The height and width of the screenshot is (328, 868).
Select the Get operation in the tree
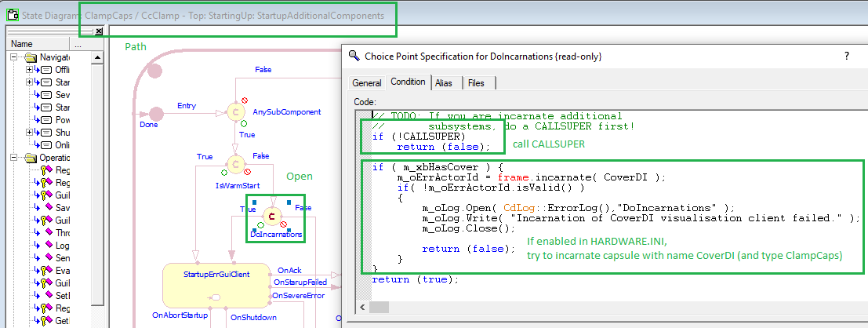[63, 320]
